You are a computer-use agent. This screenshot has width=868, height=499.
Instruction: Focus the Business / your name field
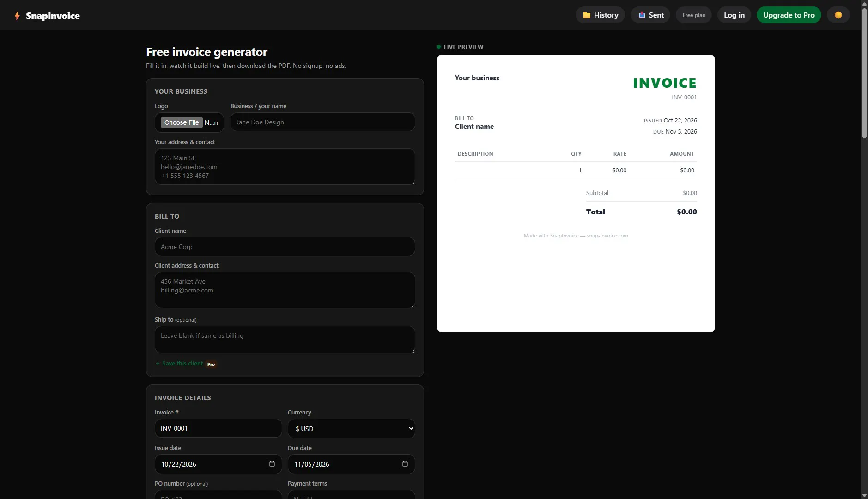pyautogui.click(x=322, y=122)
